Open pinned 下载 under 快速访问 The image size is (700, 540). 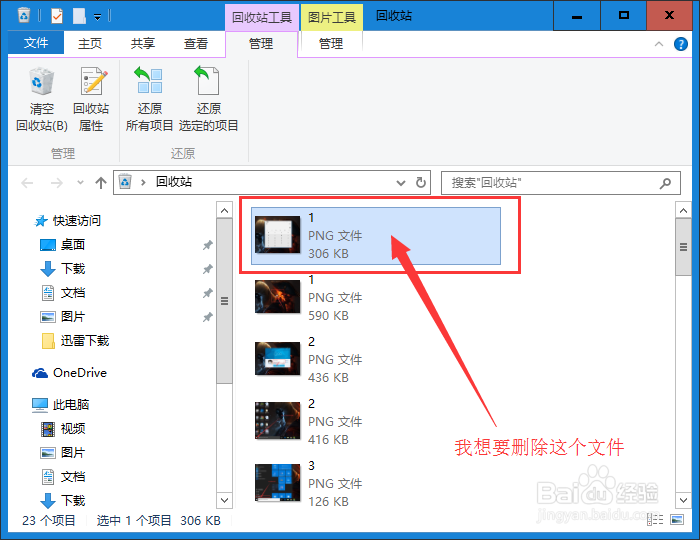click(x=62, y=269)
